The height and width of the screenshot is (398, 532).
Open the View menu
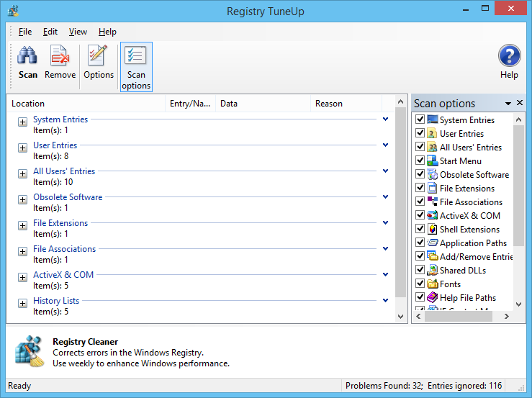[x=78, y=32]
